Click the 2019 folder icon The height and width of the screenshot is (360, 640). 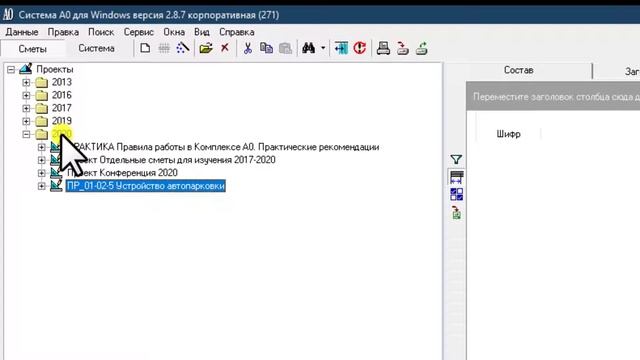(x=41, y=121)
